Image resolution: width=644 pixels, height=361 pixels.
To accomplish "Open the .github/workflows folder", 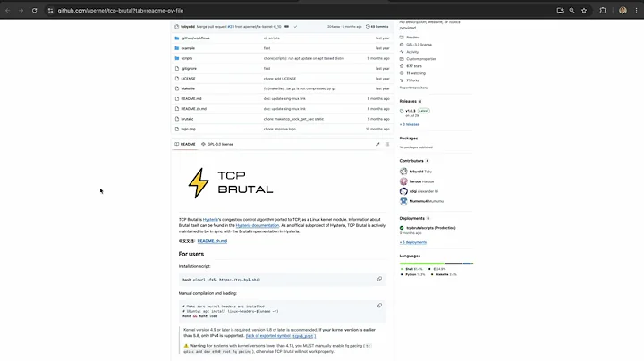I will [195, 38].
